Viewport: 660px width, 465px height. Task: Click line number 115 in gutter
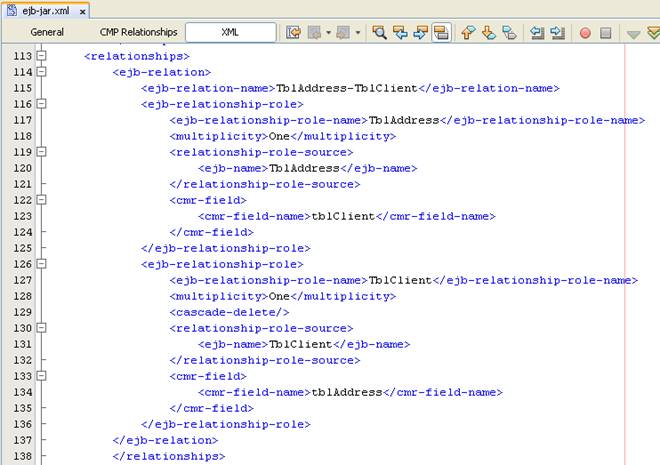coord(22,88)
